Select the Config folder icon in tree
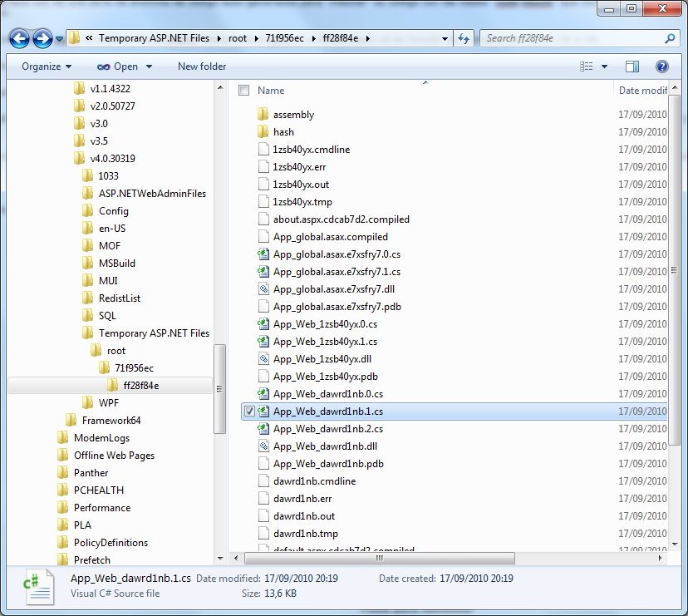688x616 pixels. tap(88, 211)
